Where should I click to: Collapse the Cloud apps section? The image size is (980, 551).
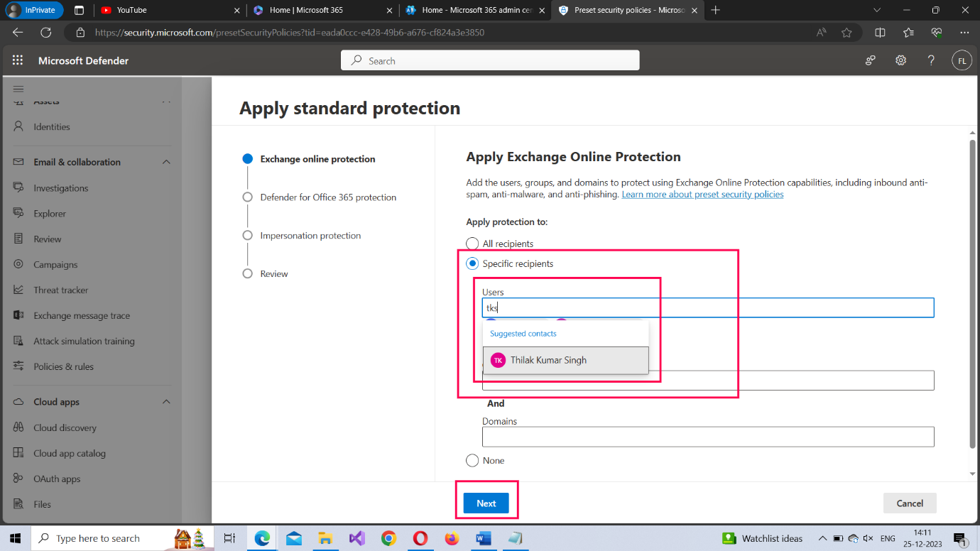(166, 402)
